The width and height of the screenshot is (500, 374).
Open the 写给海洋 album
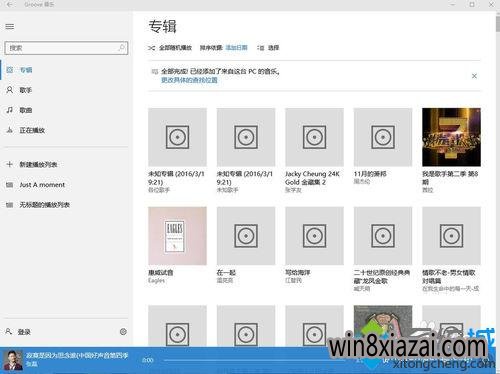click(x=314, y=236)
